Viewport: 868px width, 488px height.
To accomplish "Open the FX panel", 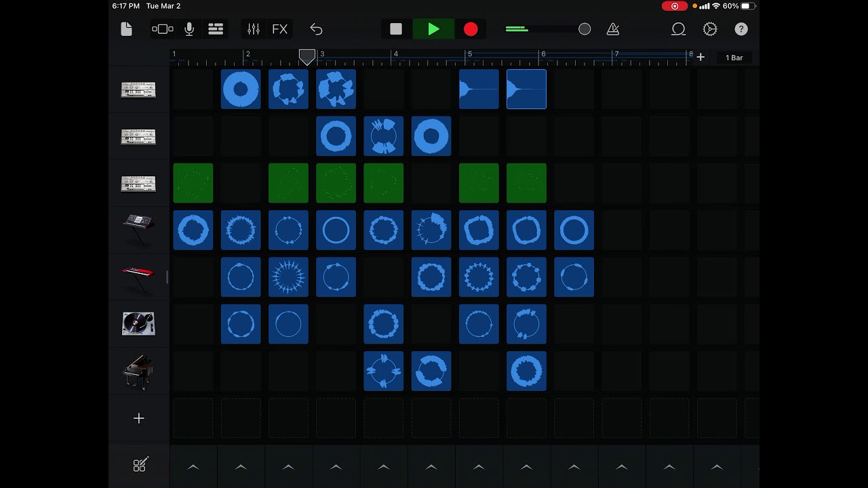I will [x=280, y=29].
